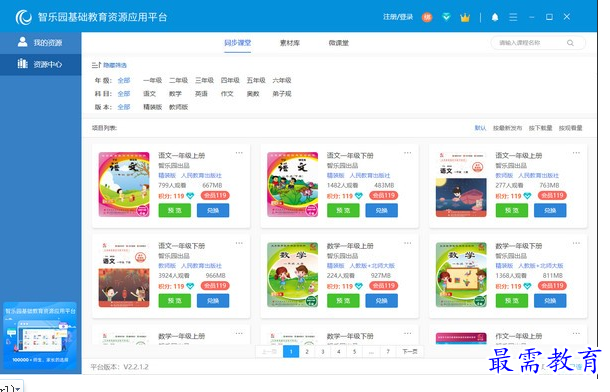
Task: Collapse filters via 隐藏筛选 toggle
Action: 109,65
